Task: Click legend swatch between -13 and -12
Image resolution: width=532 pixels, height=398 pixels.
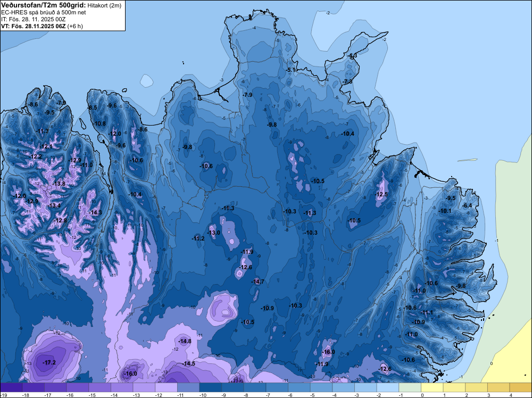Action: click(x=144, y=387)
